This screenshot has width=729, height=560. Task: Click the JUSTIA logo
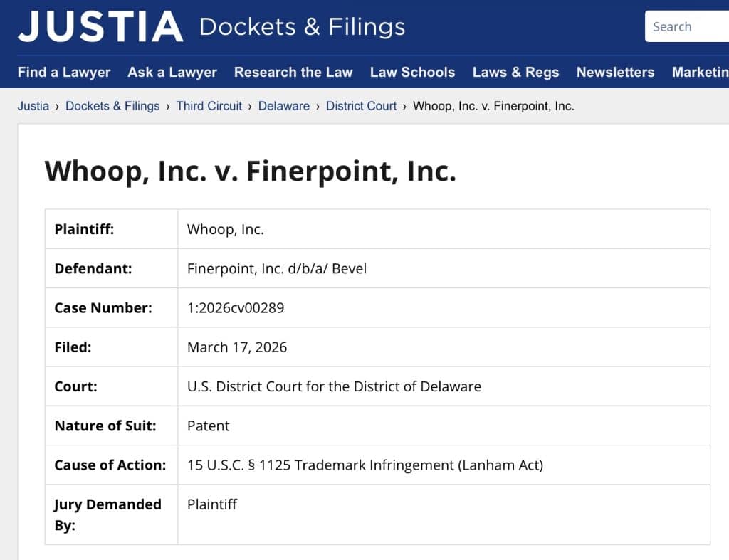click(x=100, y=27)
